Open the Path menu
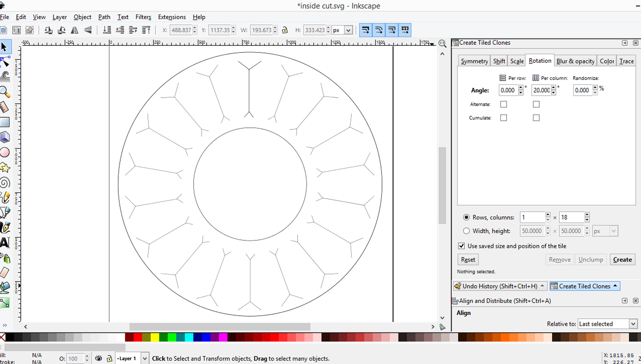 pyautogui.click(x=104, y=17)
